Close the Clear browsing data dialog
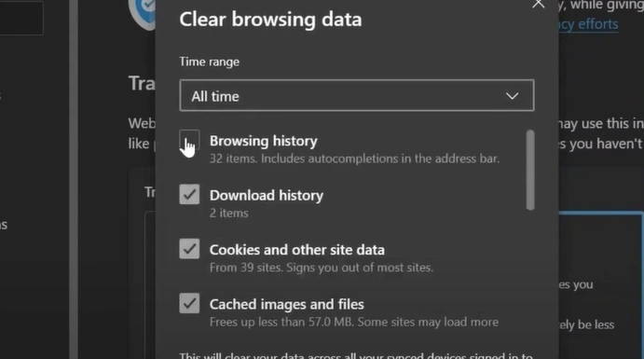The image size is (644, 359). [538, 4]
